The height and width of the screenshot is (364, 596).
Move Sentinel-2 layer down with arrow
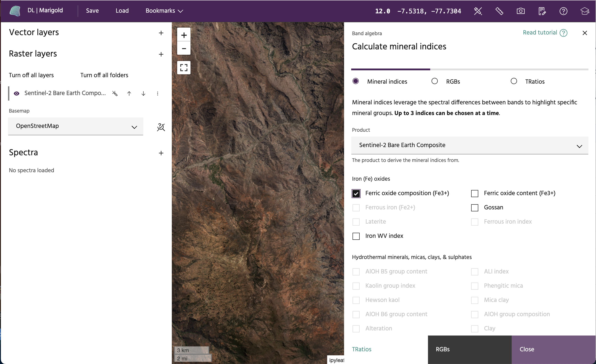click(x=143, y=93)
